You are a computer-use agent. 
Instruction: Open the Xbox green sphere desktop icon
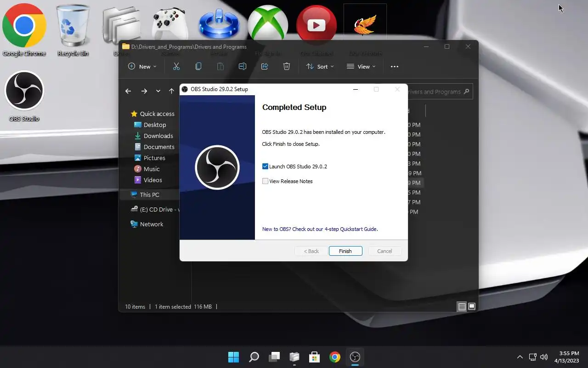[268, 24]
